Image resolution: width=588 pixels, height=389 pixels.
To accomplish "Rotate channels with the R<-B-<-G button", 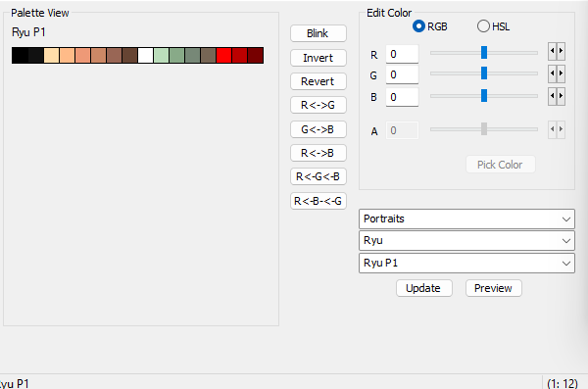I will tap(318, 201).
